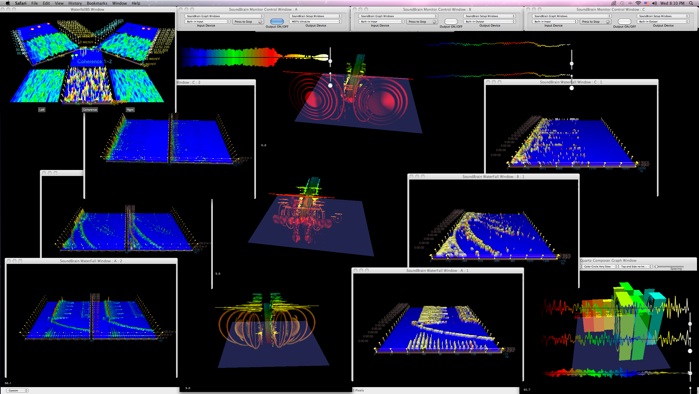The width and height of the screenshot is (699, 394).
Task: Click Press to Stop in Control Window A
Action: click(247, 21)
